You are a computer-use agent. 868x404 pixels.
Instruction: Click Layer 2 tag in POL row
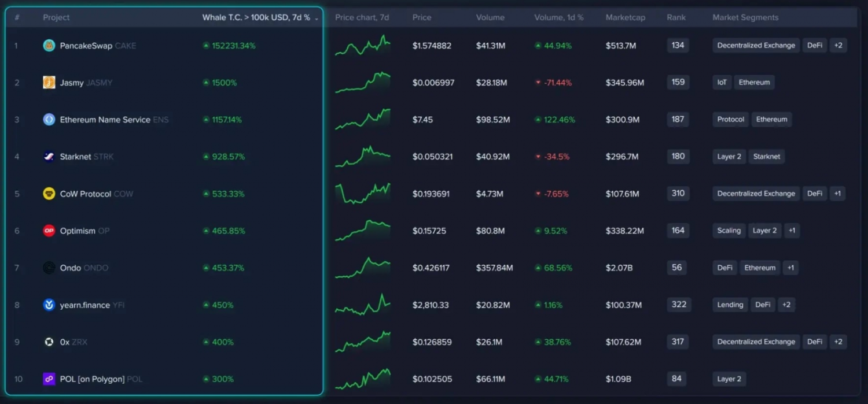[729, 379]
